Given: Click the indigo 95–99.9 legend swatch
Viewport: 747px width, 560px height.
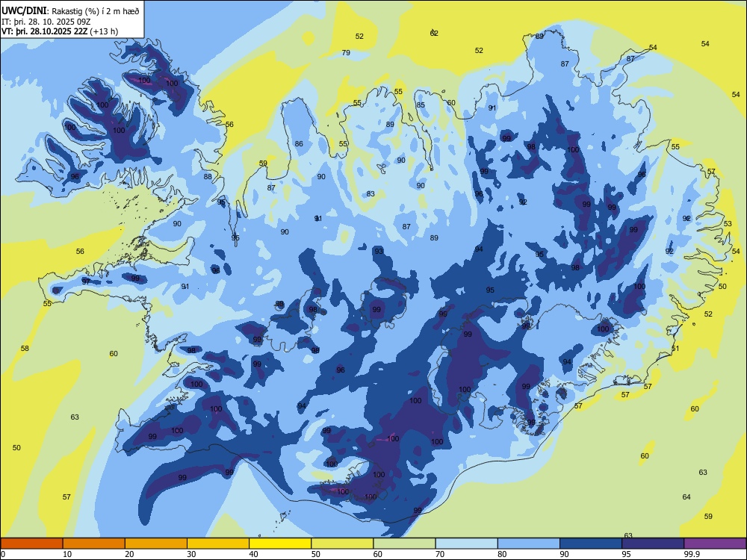Looking at the screenshot, I should 653,544.
